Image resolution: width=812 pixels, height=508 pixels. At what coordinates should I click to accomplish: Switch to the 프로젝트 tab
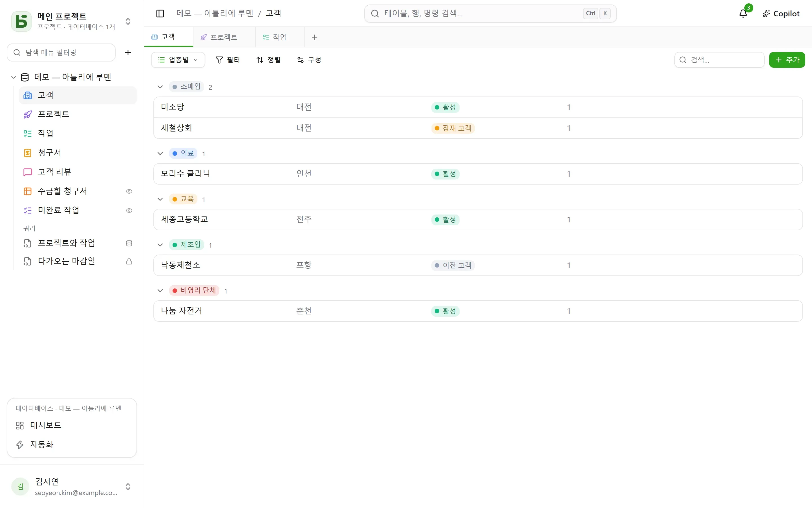[224, 37]
